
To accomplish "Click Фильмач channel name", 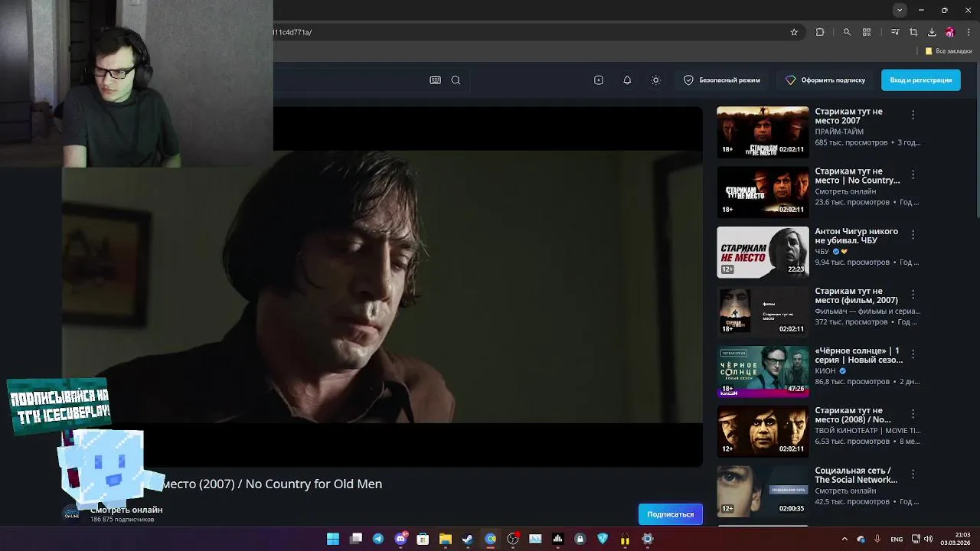I will 867,311.
